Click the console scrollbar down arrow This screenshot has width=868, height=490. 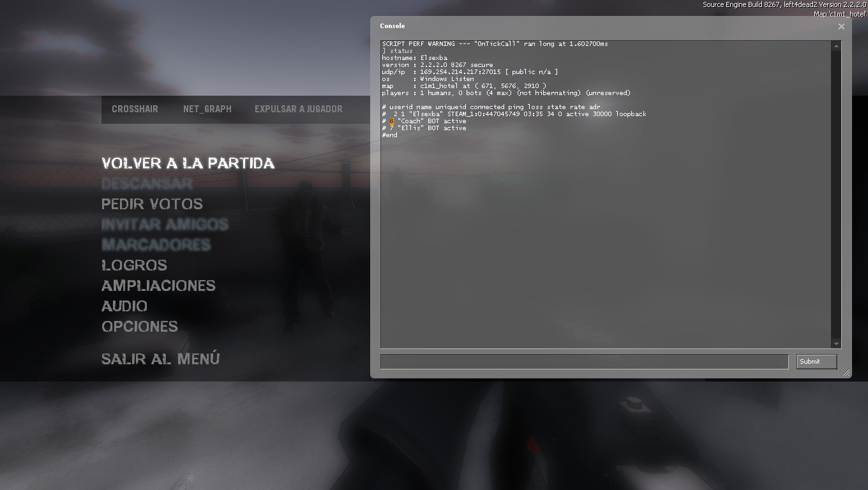(x=835, y=343)
